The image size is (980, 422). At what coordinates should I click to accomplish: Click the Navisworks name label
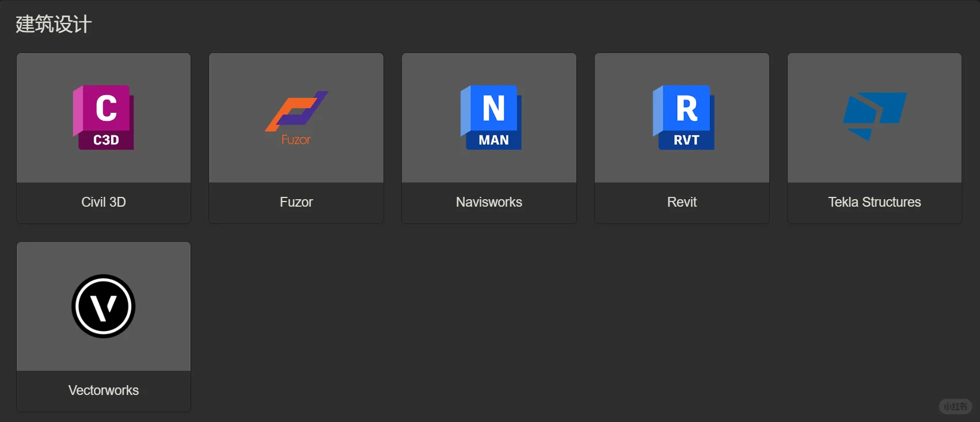point(489,202)
